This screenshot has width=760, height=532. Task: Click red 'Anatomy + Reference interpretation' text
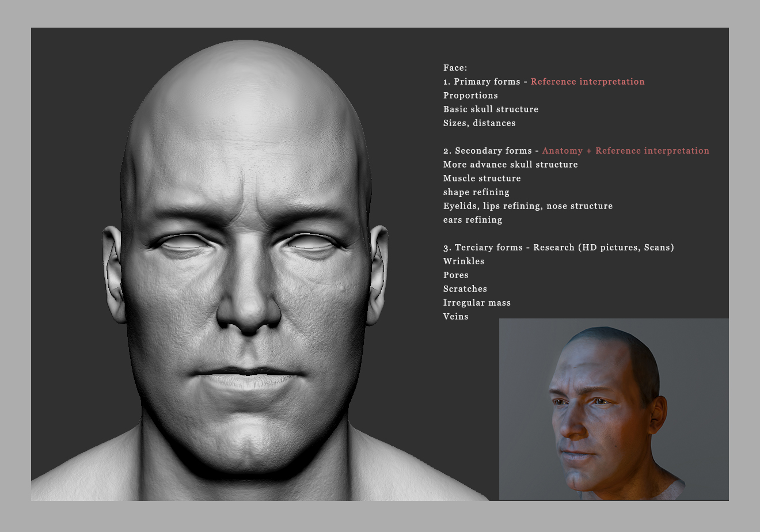[626, 151]
